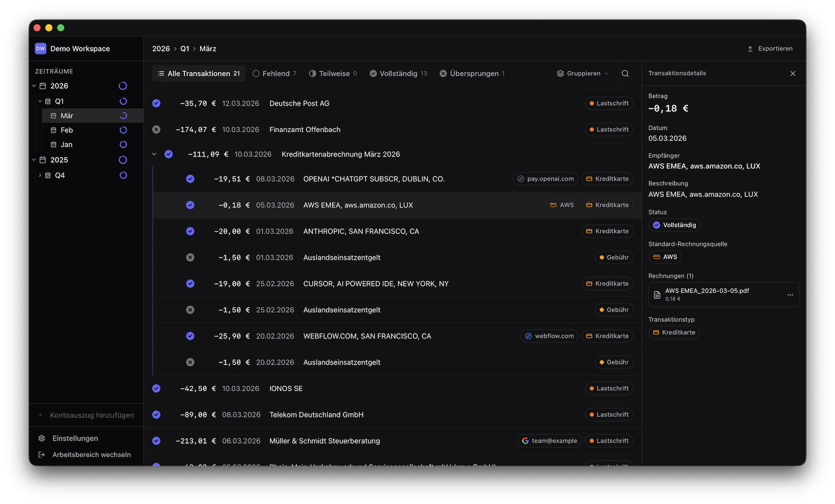Click the Arbeitsbereich wechseln exit icon

click(42, 454)
